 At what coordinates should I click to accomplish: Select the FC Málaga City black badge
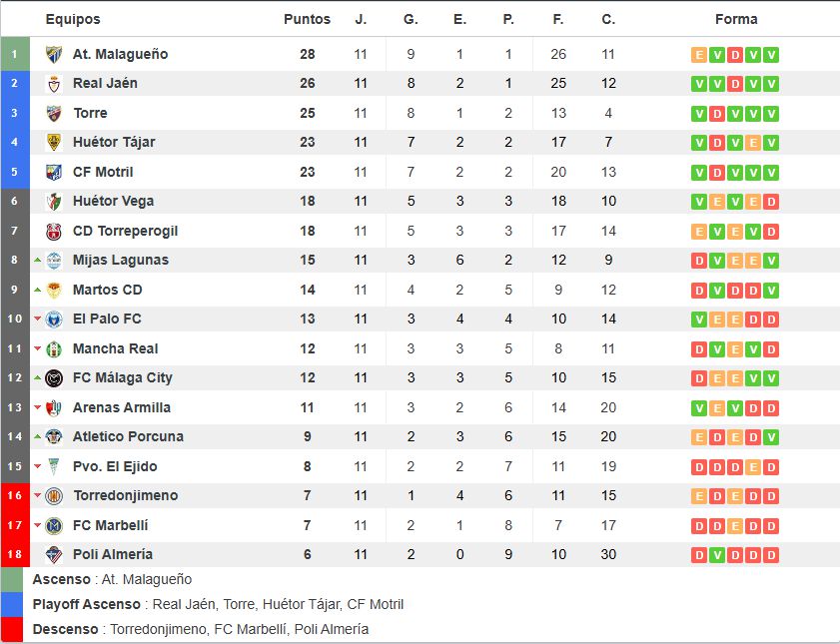pyautogui.click(x=54, y=378)
